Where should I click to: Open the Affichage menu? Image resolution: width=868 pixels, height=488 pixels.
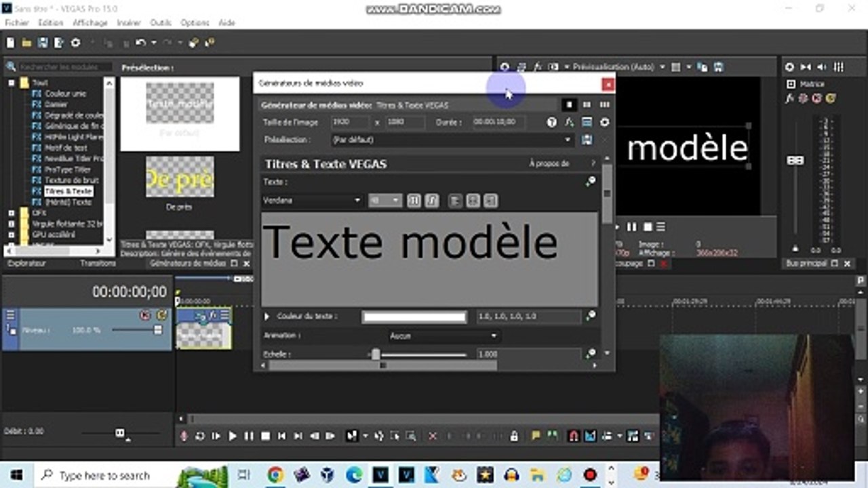click(x=90, y=22)
